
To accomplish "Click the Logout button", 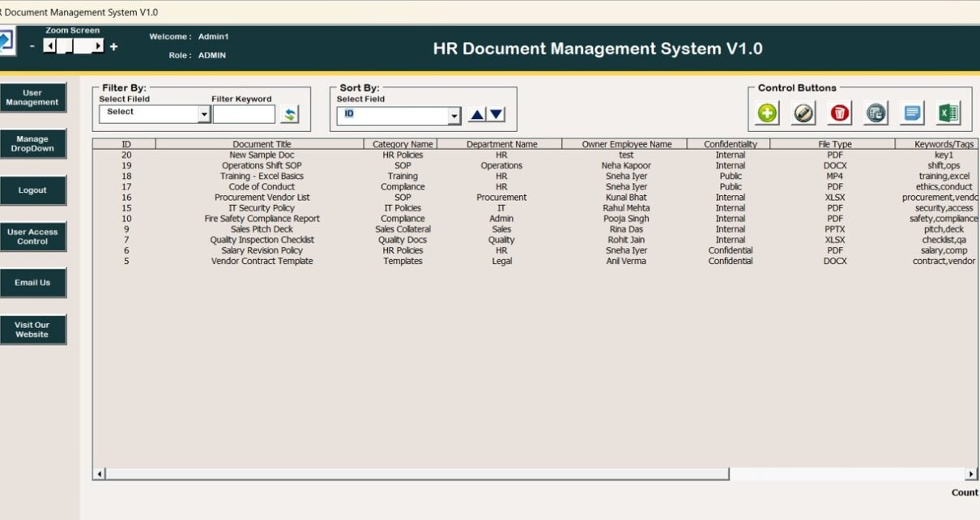I will click(x=32, y=190).
